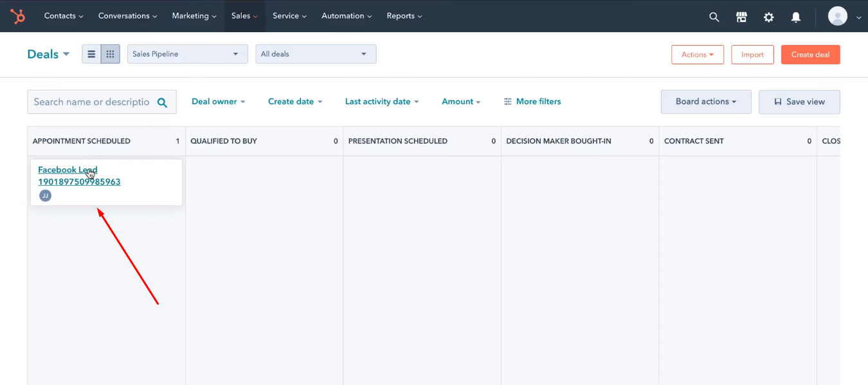Viewport: 868px width, 385px height.
Task: Open the Amount filter
Action: click(461, 102)
